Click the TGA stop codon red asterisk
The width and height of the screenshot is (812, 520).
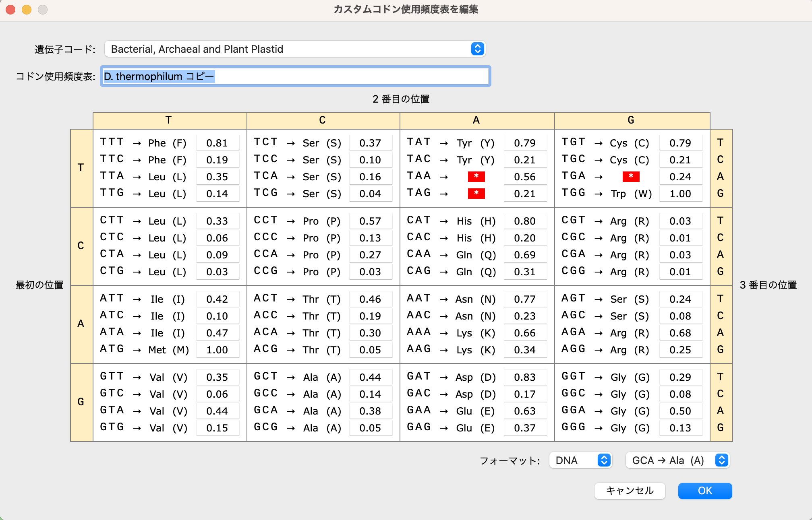pyautogui.click(x=631, y=176)
